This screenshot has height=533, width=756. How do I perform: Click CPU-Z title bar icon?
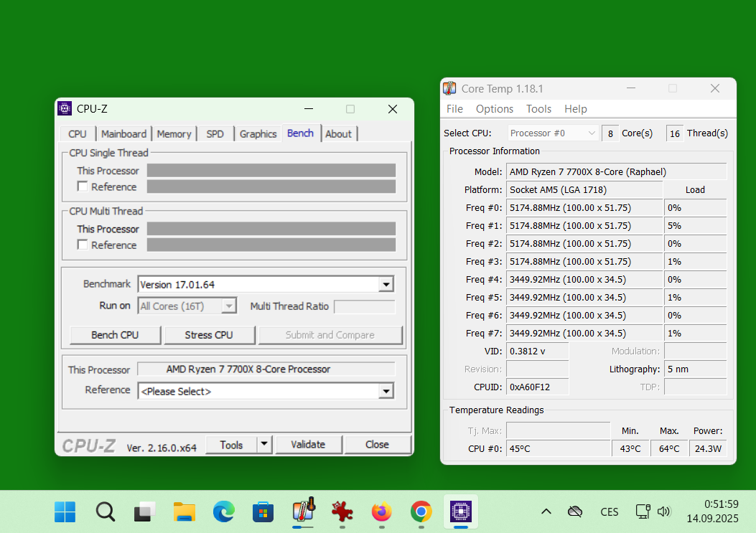65,108
